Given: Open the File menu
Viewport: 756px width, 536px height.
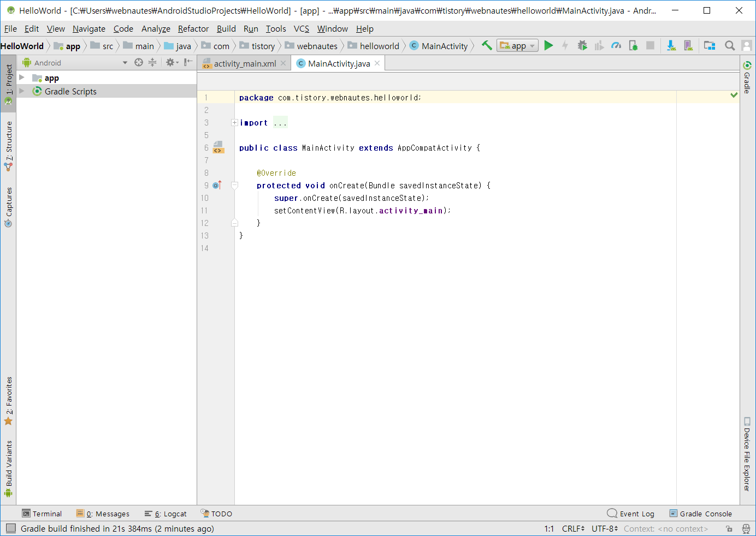Looking at the screenshot, I should (10, 29).
